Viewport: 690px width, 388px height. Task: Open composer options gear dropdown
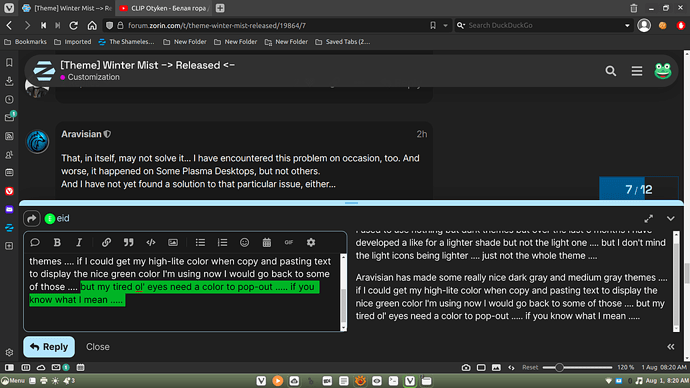click(x=311, y=242)
